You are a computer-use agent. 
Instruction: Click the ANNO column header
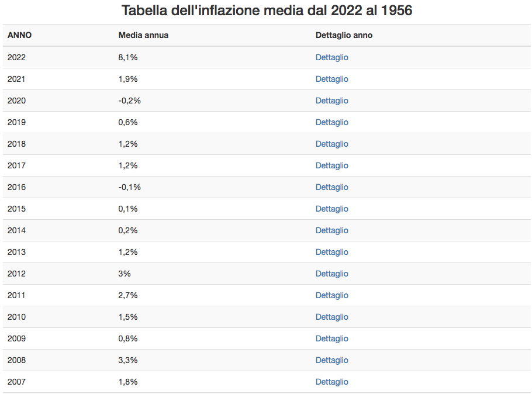point(19,35)
